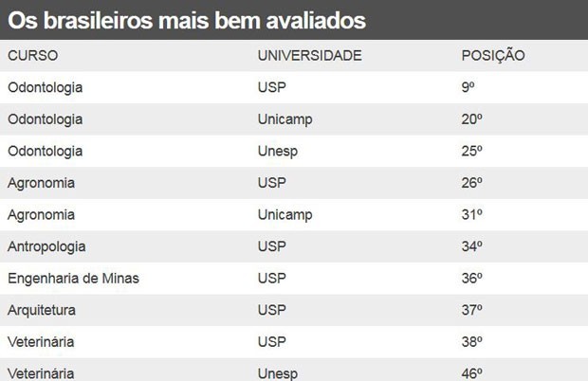Click the 31º position cell

coord(472,214)
